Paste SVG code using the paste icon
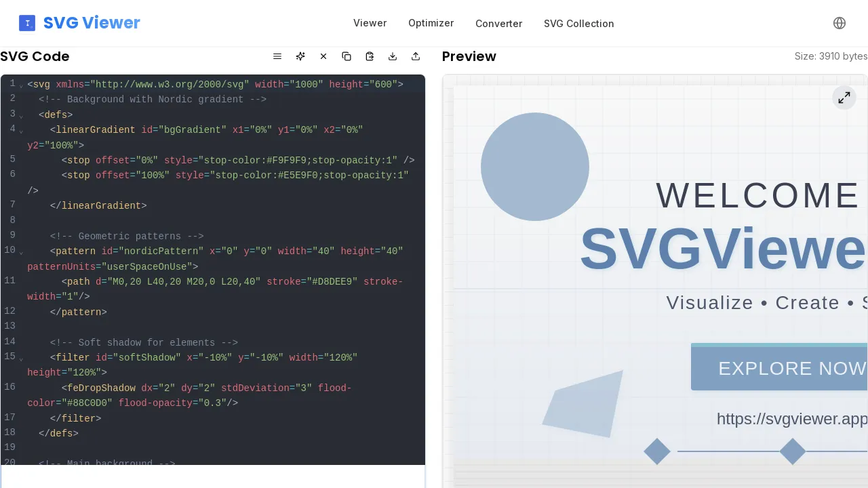The height and width of the screenshot is (488, 868). (370, 56)
